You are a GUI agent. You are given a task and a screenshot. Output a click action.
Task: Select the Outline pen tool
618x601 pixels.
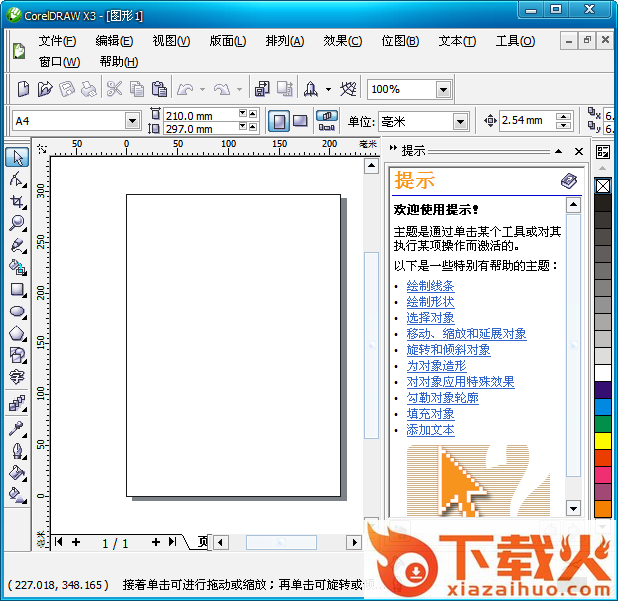click(x=17, y=451)
